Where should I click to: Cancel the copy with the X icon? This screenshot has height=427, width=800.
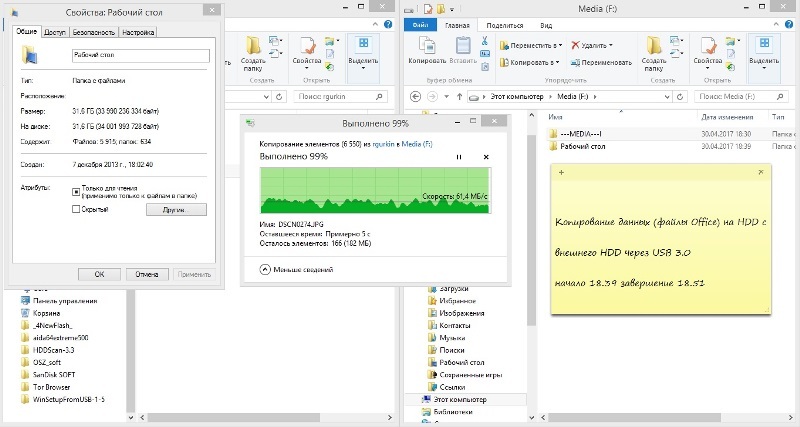486,157
